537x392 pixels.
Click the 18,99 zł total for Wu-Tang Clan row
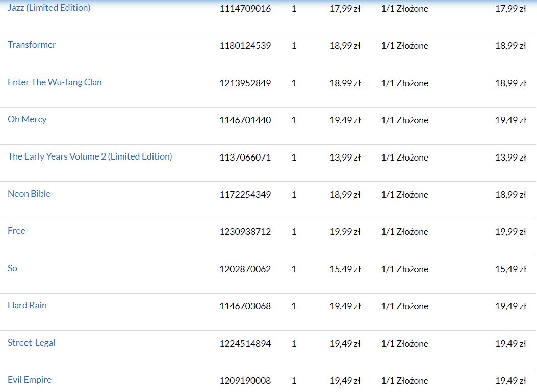click(510, 83)
